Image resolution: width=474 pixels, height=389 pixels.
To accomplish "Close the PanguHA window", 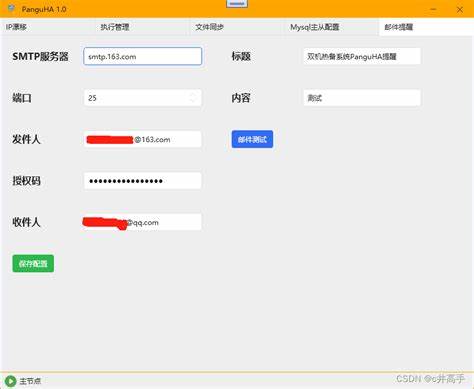I will (x=460, y=9).
